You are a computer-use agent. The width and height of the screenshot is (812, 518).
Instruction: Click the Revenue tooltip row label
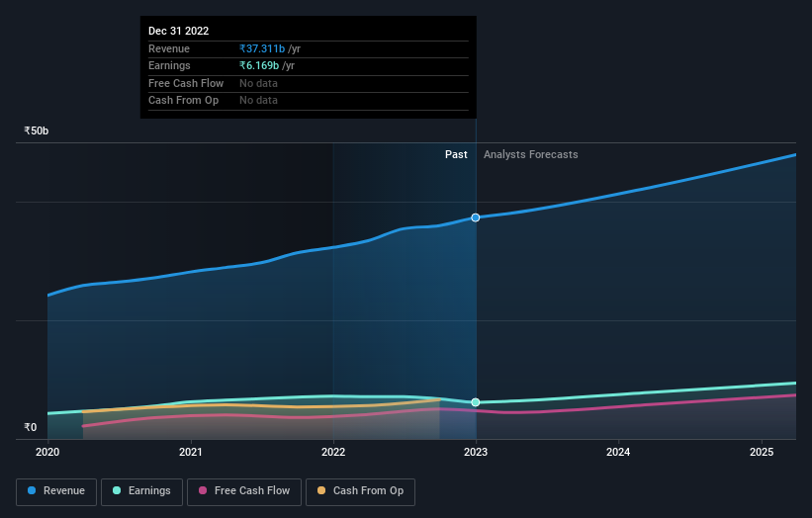click(169, 48)
